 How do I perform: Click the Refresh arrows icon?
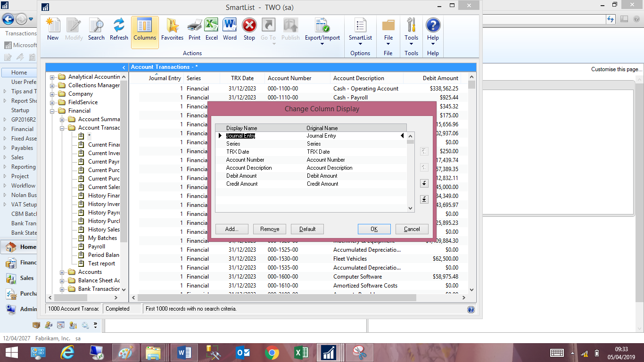tap(119, 29)
